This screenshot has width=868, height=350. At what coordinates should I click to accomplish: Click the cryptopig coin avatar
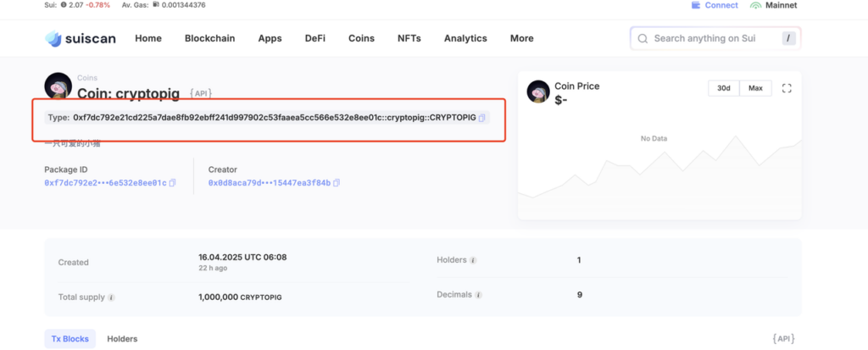[58, 86]
